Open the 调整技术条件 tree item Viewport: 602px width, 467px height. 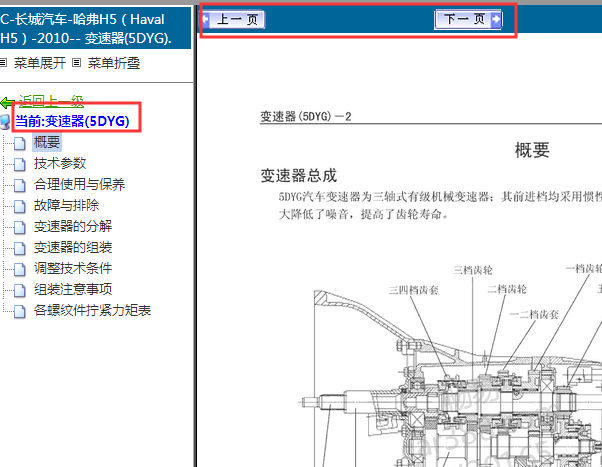click(73, 268)
